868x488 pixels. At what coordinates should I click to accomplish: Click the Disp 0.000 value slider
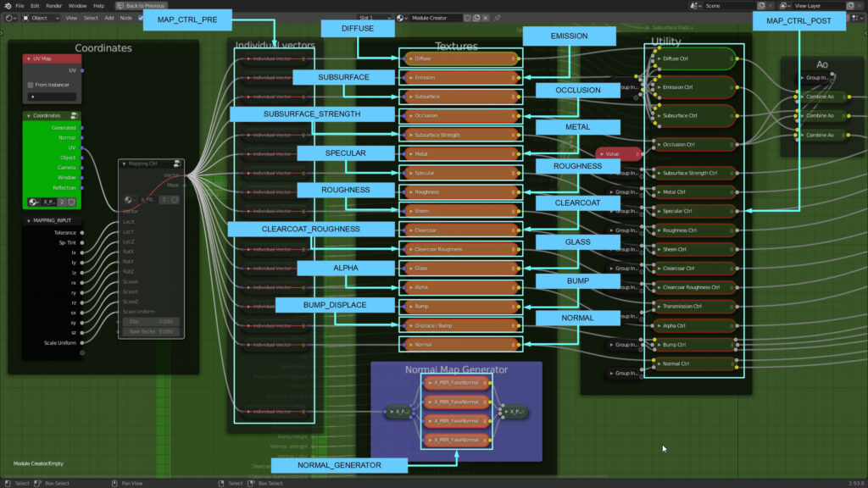pyautogui.click(x=151, y=321)
